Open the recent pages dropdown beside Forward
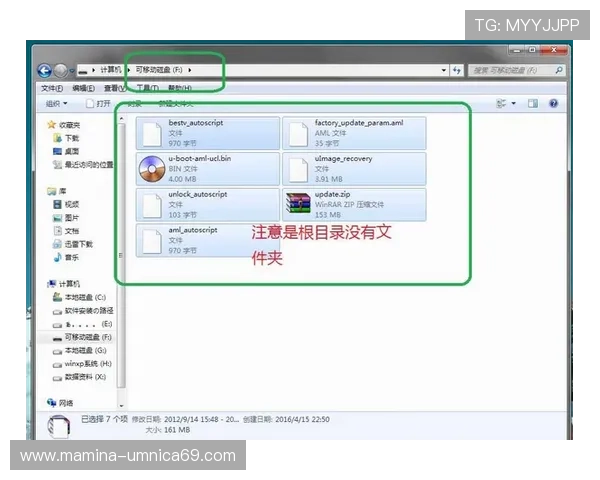Viewport: 600px width, 480px height. (x=72, y=70)
